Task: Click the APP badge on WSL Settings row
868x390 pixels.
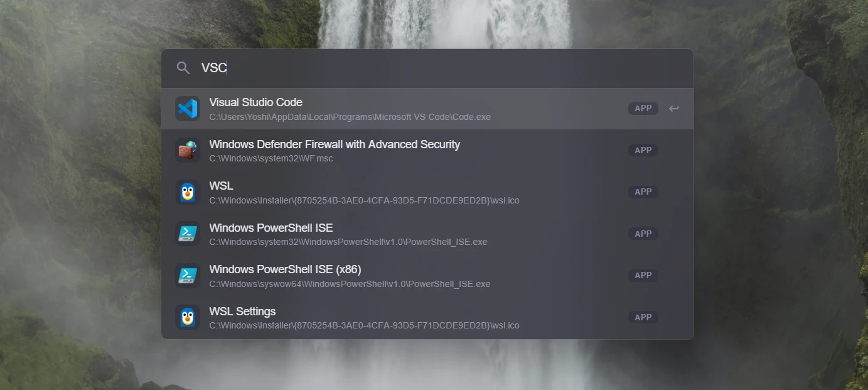Action: tap(643, 317)
